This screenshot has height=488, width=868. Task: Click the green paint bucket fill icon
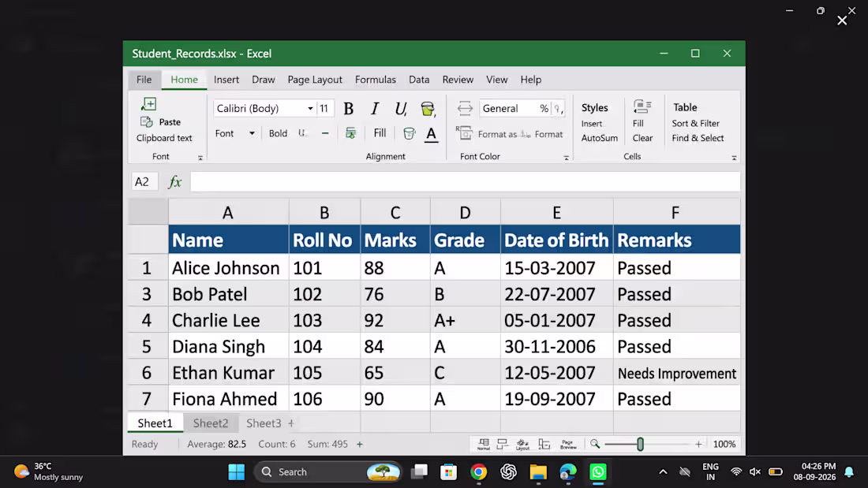[428, 109]
